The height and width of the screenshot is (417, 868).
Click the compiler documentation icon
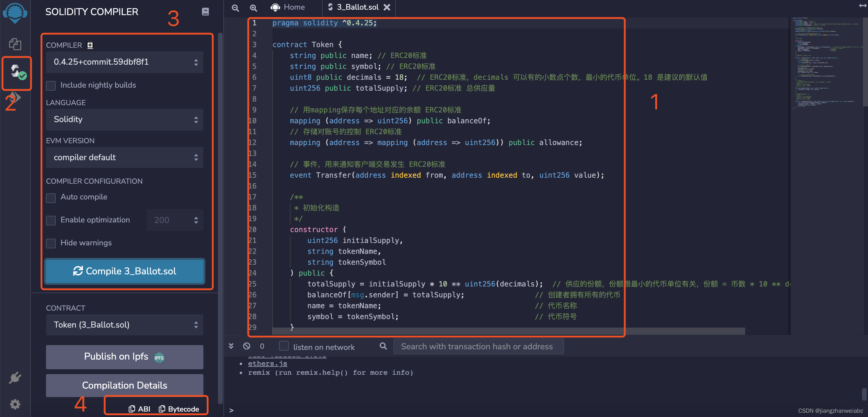coord(205,12)
